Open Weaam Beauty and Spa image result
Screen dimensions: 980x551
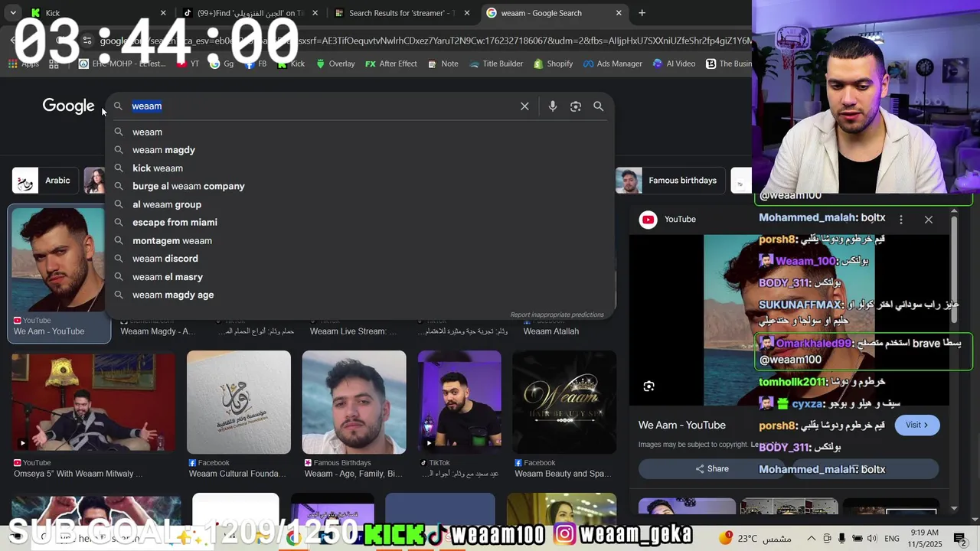[x=564, y=402]
